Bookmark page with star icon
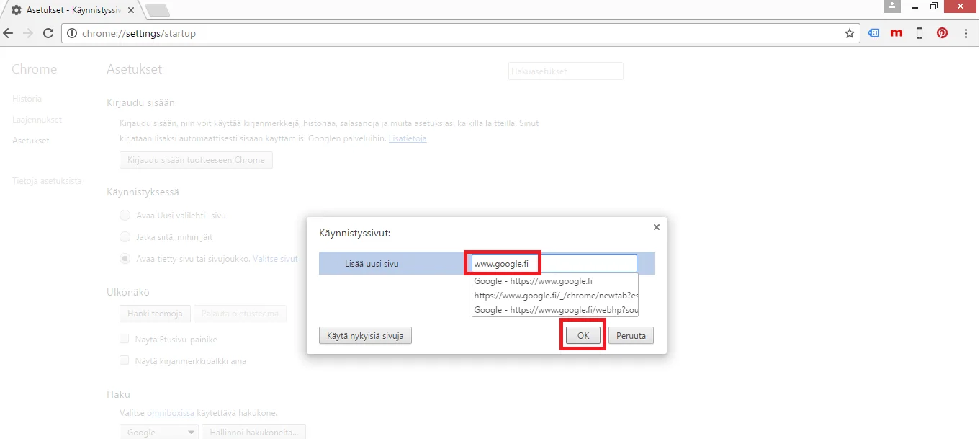 pos(850,33)
